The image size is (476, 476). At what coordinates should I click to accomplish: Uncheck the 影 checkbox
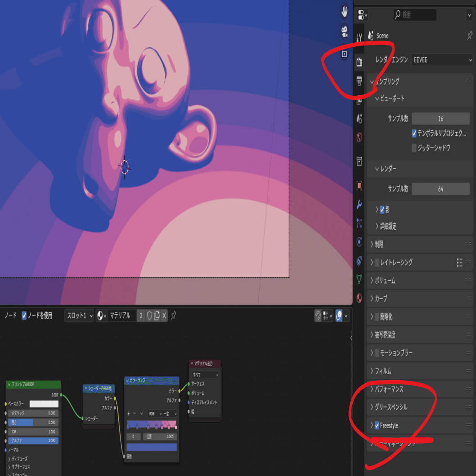pyautogui.click(x=382, y=209)
